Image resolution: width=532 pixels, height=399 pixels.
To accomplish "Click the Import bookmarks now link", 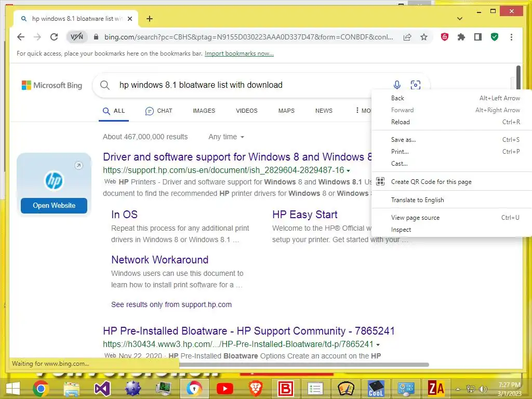I will (239, 54).
